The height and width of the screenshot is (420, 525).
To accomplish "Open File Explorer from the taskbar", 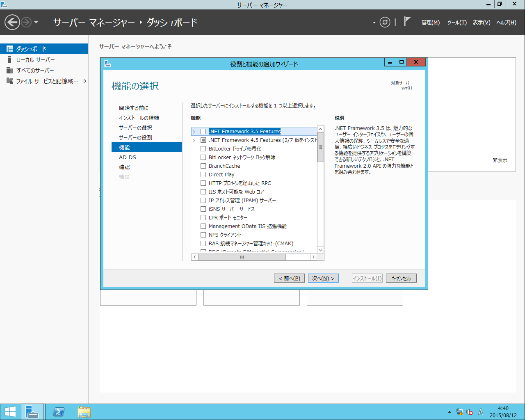I will 84,412.
